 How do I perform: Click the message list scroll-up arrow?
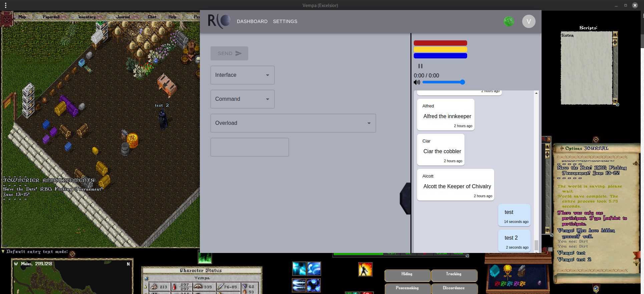pyautogui.click(x=536, y=93)
